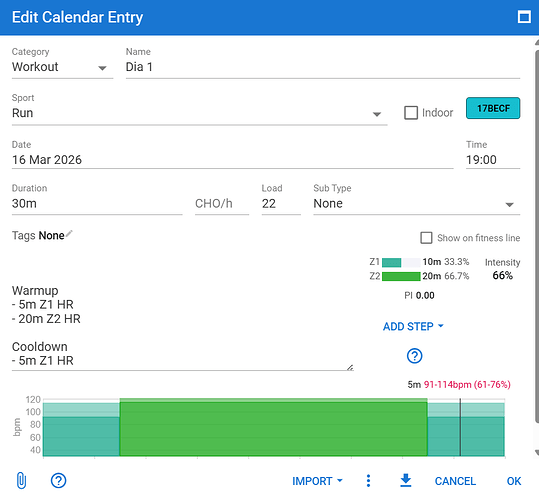The width and height of the screenshot is (539, 500).
Task: Open help via bottom question mark icon
Action: 58,480
